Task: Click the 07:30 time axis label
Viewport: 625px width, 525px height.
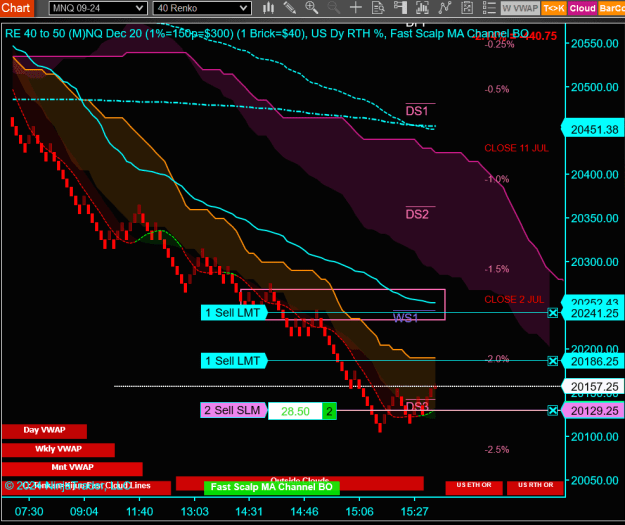Action: point(29,511)
